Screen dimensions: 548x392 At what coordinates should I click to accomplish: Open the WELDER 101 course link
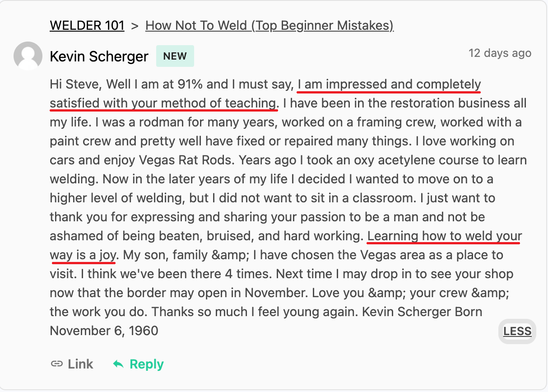point(87,25)
